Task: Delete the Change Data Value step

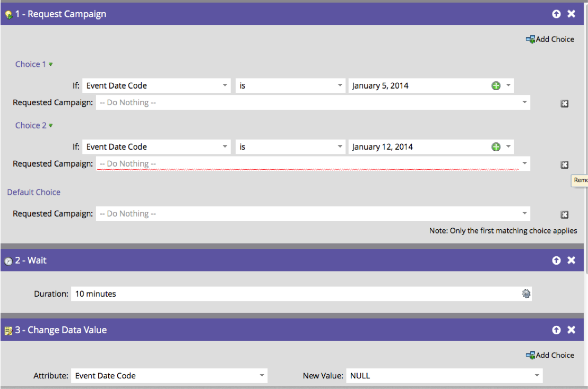Action: [572, 330]
